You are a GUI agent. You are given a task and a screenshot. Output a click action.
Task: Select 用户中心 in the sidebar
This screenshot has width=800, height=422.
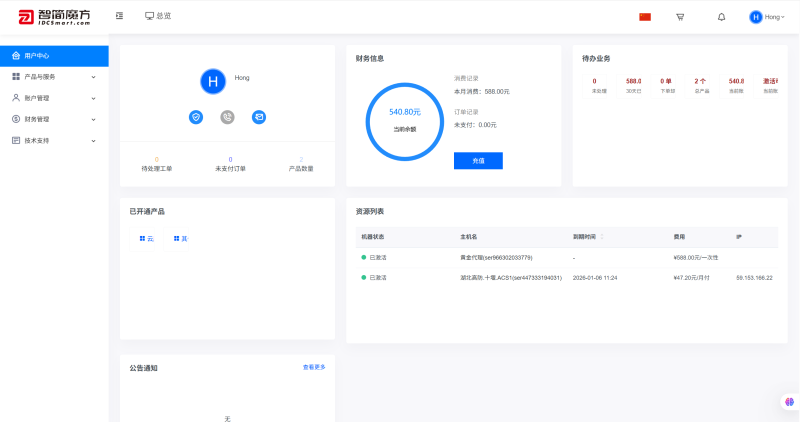54,56
